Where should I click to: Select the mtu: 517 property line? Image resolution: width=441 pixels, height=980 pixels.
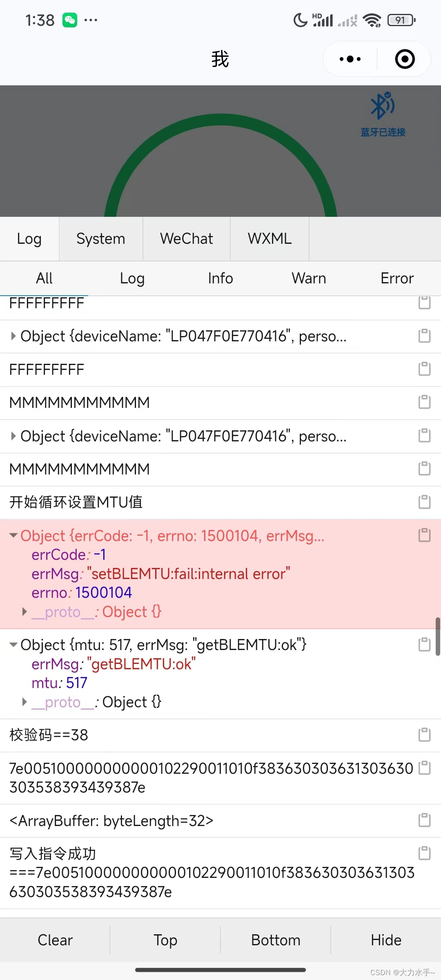(x=60, y=683)
